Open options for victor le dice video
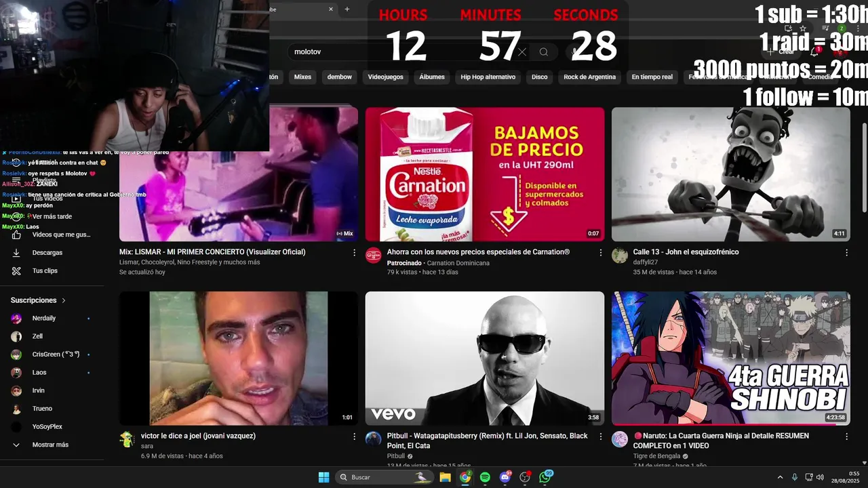The image size is (868, 488). 354,436
